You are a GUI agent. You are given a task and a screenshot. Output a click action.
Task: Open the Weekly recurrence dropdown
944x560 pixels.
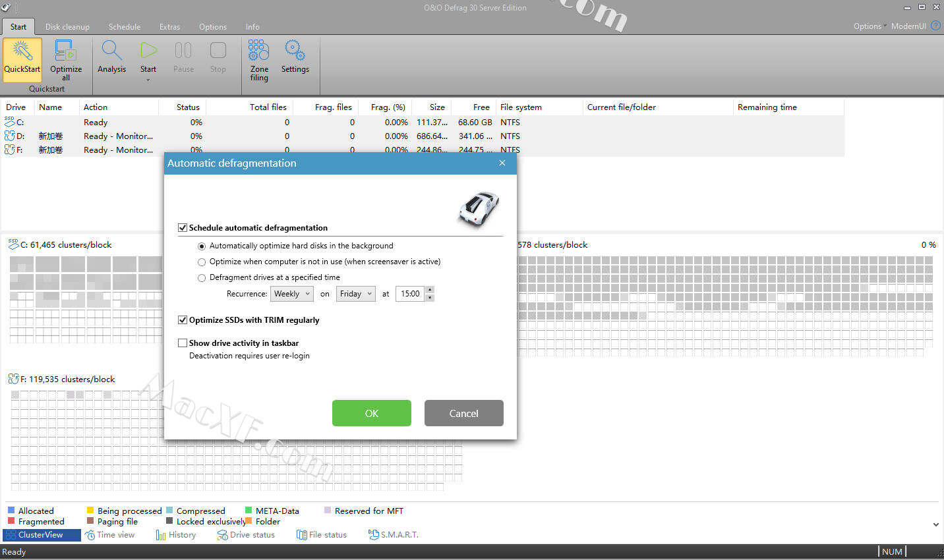292,294
